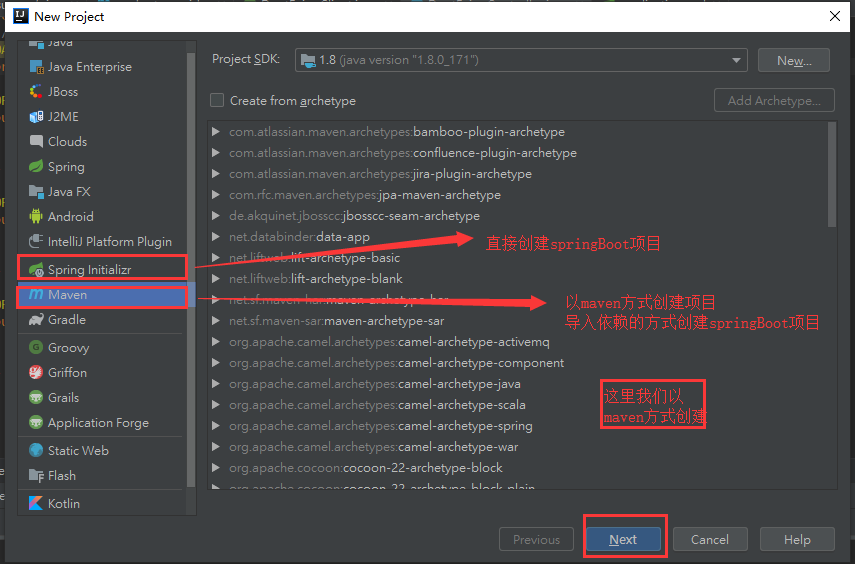This screenshot has height=564, width=855.
Task: Expand camel-archetype-component node
Action: (x=216, y=363)
